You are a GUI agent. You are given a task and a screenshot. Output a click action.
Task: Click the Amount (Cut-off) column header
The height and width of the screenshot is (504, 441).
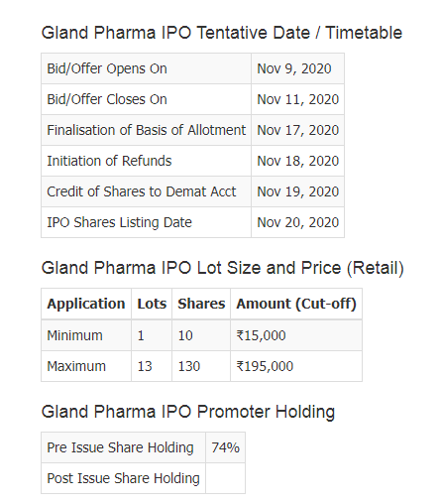pyautogui.click(x=296, y=304)
